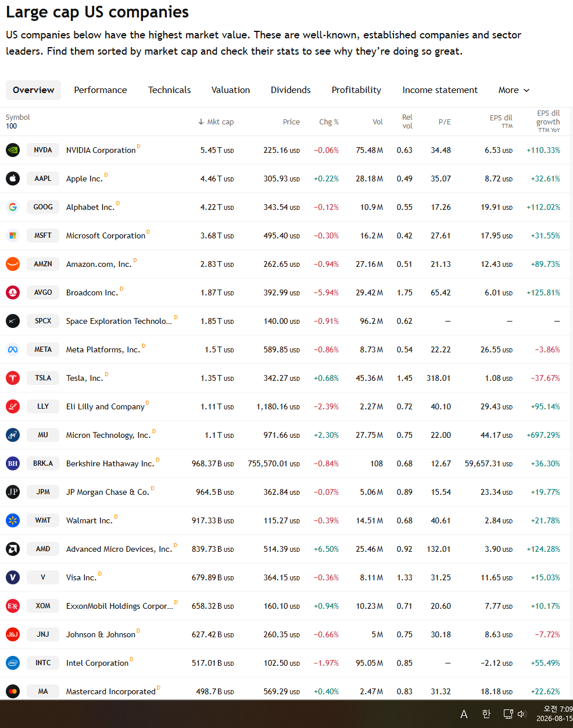Open the NVIDIA Corporation link
This screenshot has height=728, width=573.
[101, 150]
